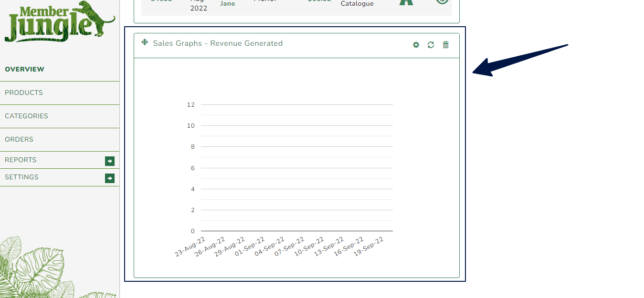The height and width of the screenshot is (298, 644).
Task: Click the Sales Graphs - Revenue Generated title
Action: tap(218, 43)
